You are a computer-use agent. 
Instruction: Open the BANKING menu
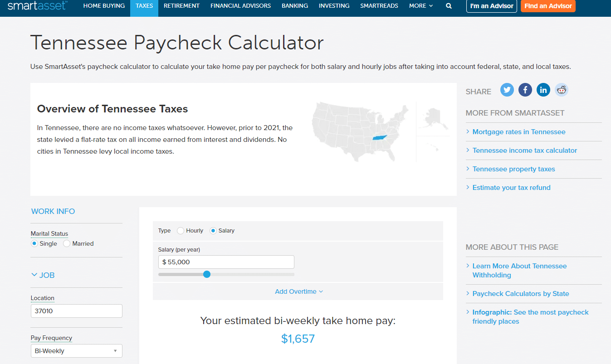(x=295, y=6)
